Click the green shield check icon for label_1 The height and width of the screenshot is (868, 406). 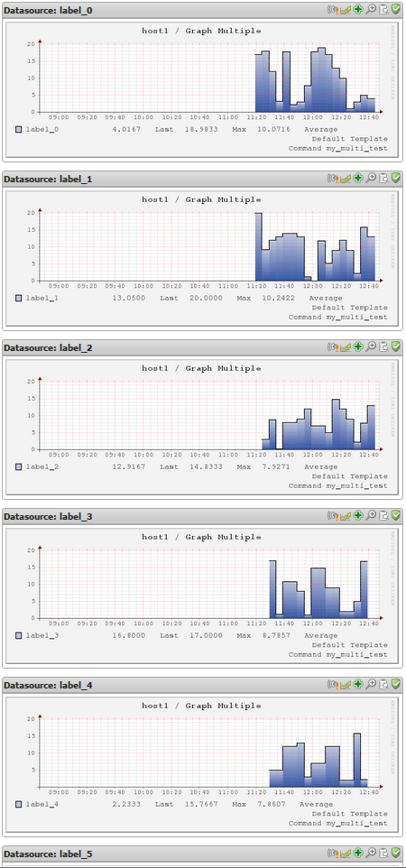[x=395, y=179]
